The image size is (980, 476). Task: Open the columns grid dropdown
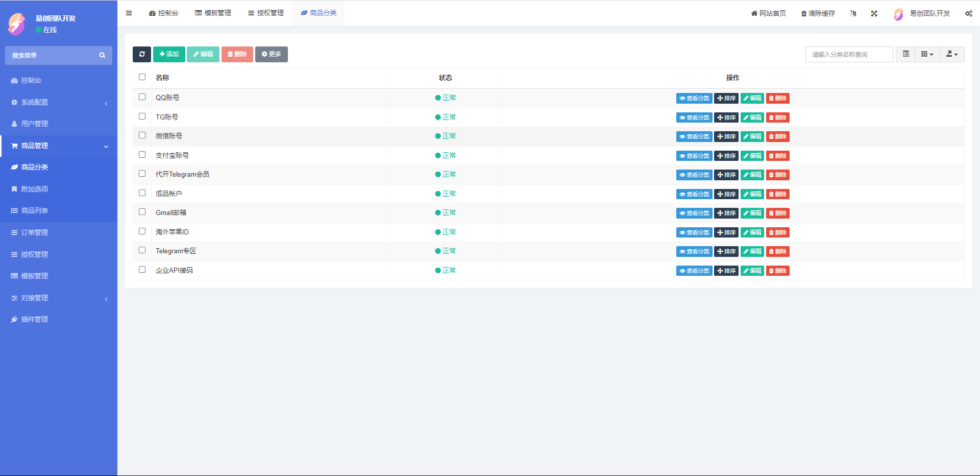(927, 54)
